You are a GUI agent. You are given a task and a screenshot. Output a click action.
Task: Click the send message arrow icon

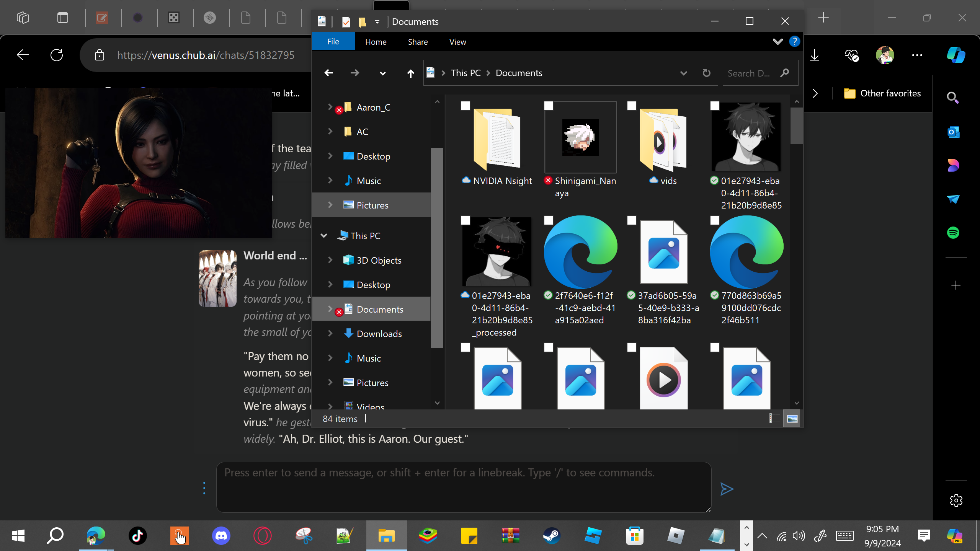coord(727,489)
